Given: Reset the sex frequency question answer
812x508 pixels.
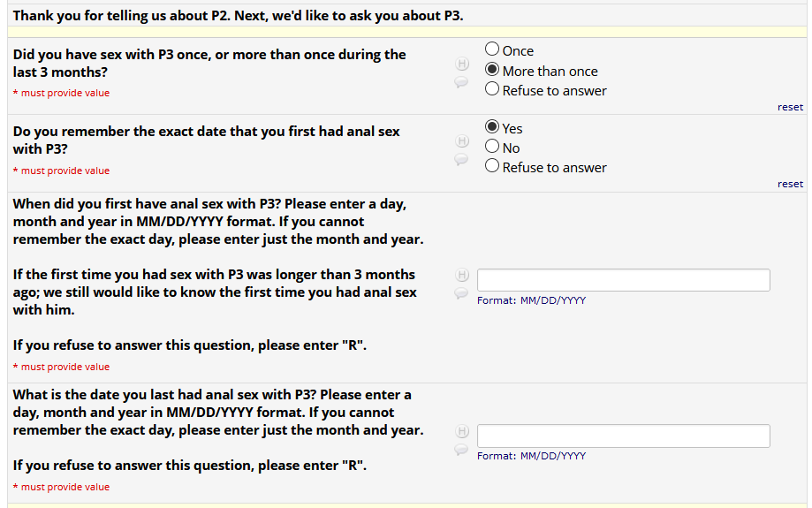Looking at the screenshot, I should click(790, 107).
